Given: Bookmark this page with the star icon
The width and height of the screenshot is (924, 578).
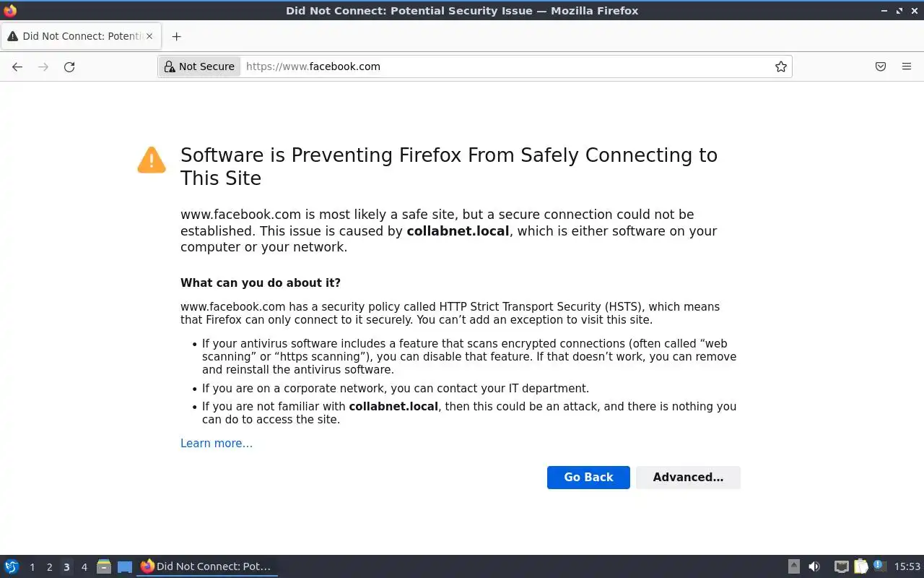Looking at the screenshot, I should (x=780, y=66).
